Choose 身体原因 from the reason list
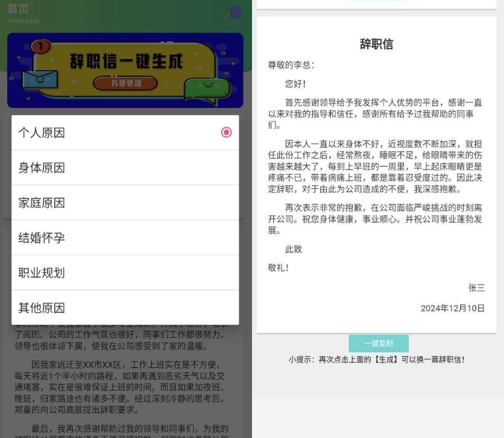The image size is (504, 438). (125, 168)
